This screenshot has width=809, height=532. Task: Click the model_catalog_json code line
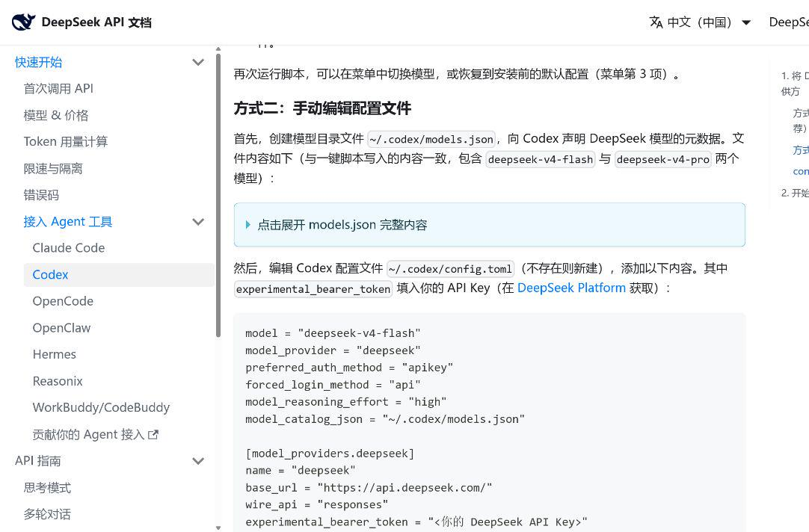(x=385, y=419)
